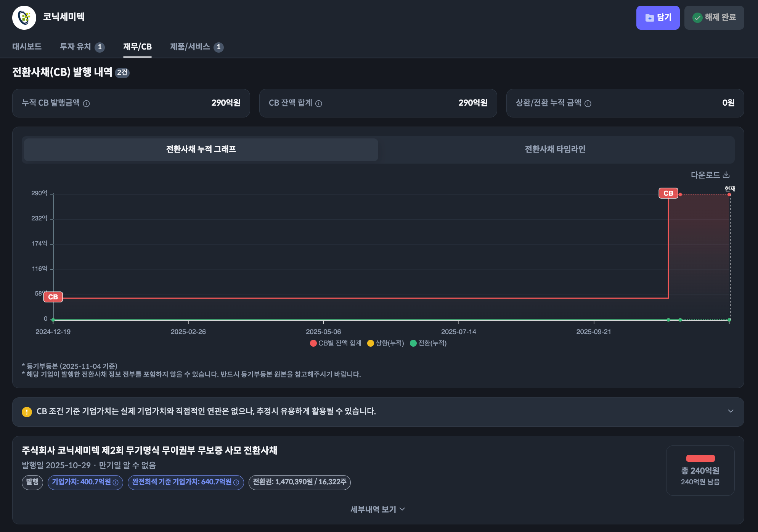Click info icon next to 상환/전환 누적 금액

click(x=588, y=104)
